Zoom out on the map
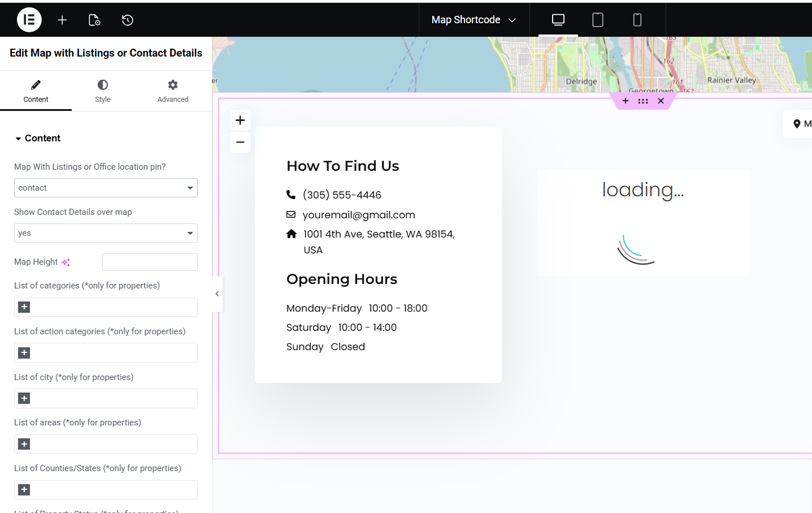This screenshot has width=812, height=513. click(240, 142)
